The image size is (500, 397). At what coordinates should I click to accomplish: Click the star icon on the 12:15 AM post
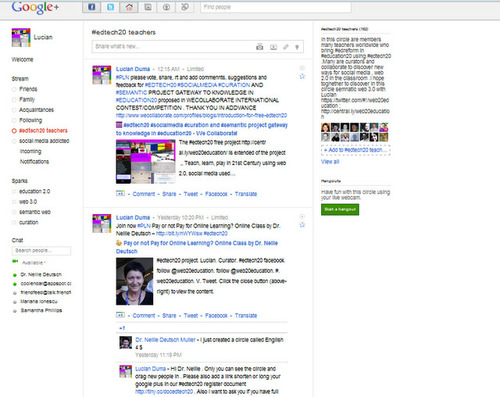click(x=302, y=76)
